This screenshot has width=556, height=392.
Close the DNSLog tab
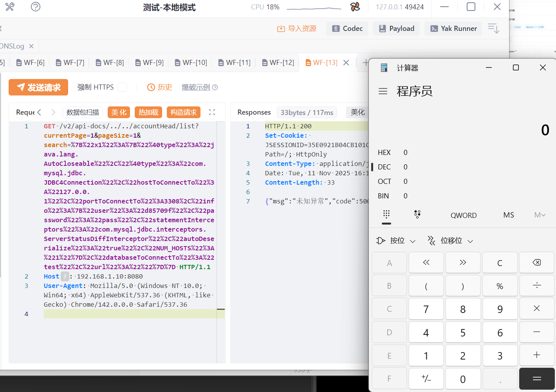click(x=31, y=46)
